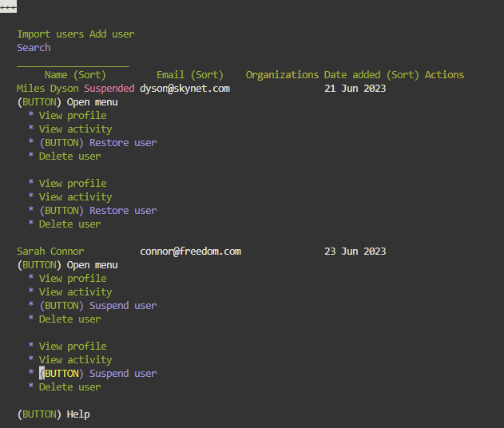
Task: View activity in Sarah Connor's duplicate second list
Action: (76, 360)
